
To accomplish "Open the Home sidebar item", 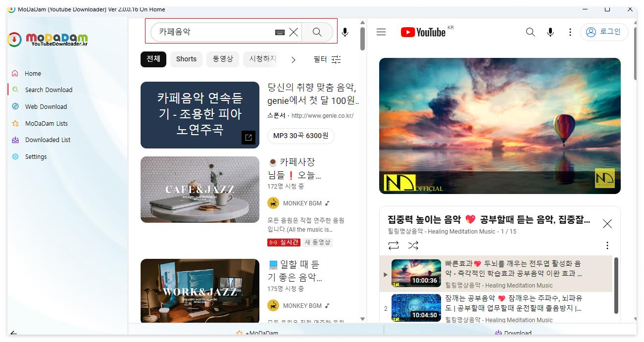I will tap(33, 73).
